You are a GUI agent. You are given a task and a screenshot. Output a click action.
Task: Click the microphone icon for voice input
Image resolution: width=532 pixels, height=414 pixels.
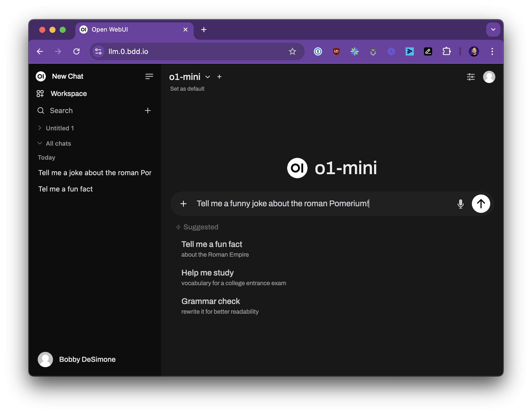point(460,204)
